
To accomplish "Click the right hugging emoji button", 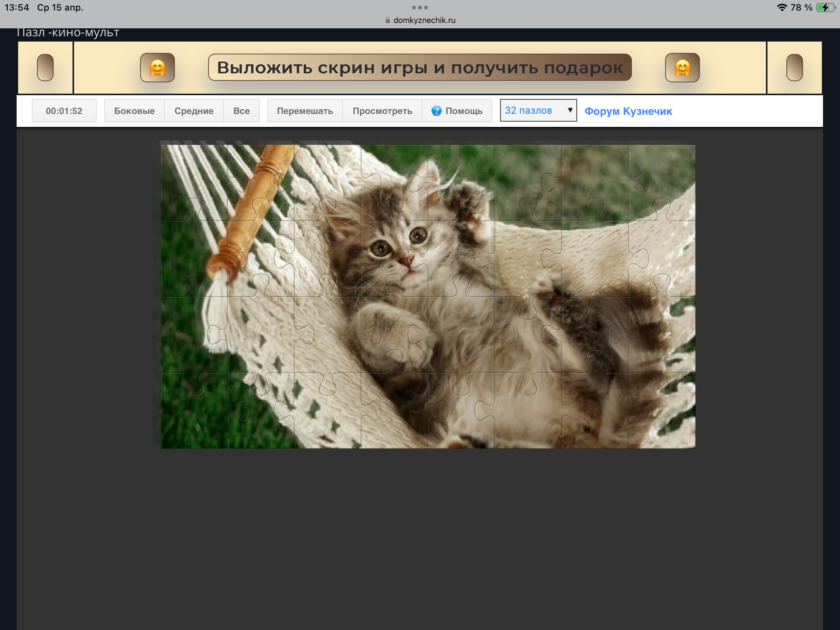I will coord(682,68).
